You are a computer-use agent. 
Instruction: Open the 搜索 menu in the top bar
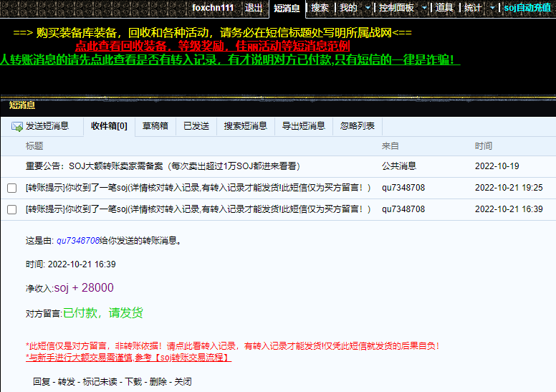pos(320,8)
